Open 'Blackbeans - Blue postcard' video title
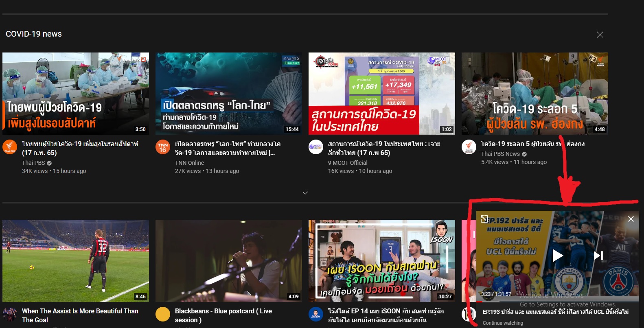The height and width of the screenshot is (328, 644). 223,315
